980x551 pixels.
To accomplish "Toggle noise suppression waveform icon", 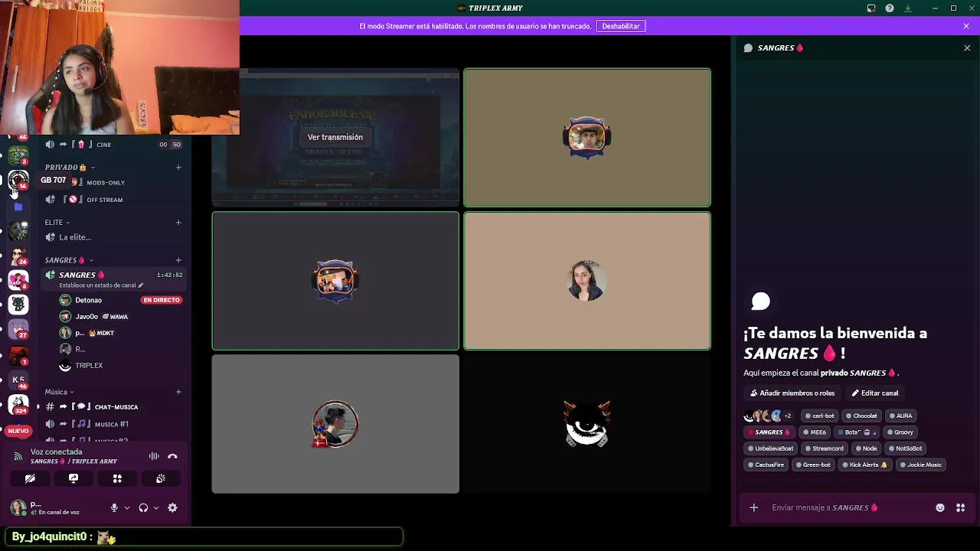I will pyautogui.click(x=154, y=456).
